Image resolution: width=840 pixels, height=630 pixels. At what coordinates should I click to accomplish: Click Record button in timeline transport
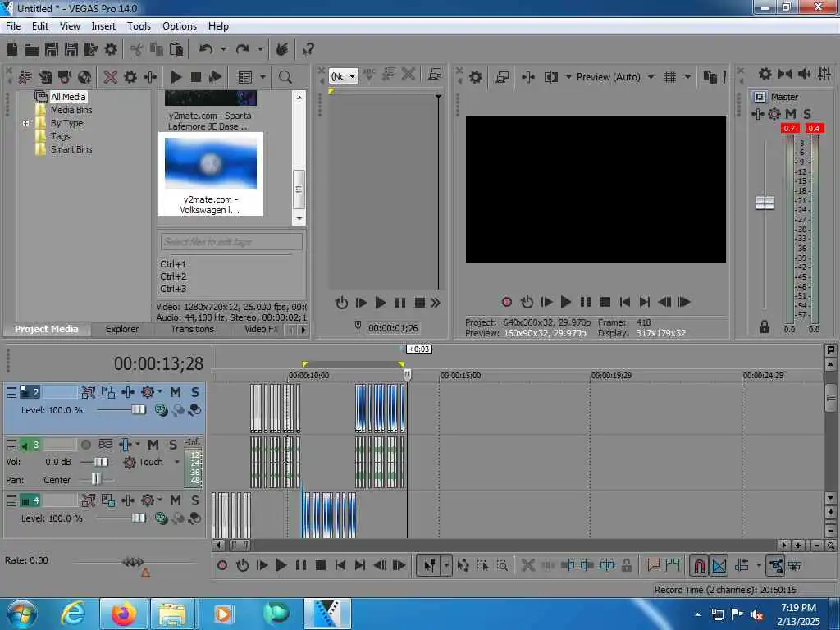[x=222, y=565]
